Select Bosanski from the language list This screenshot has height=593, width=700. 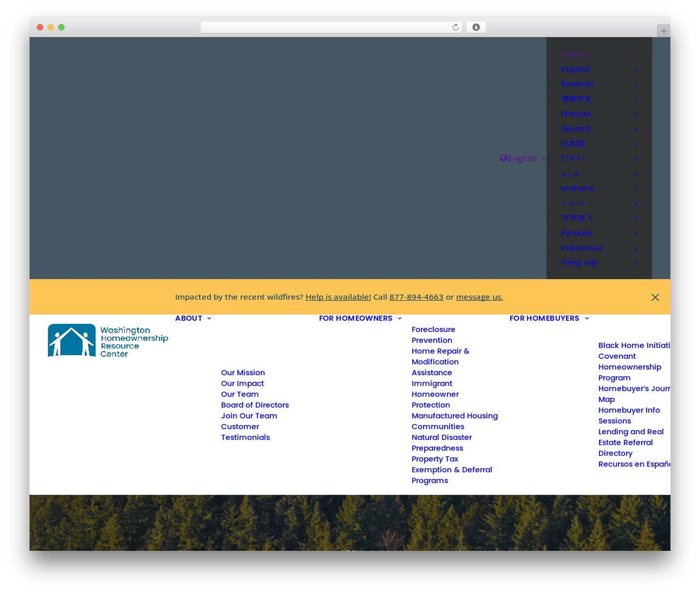click(577, 84)
